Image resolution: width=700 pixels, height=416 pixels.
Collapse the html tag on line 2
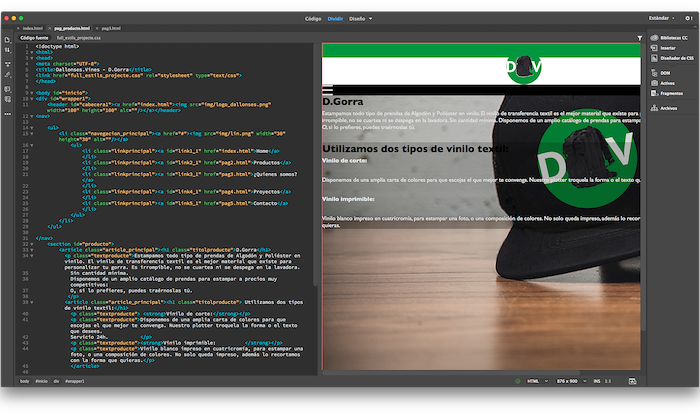click(x=32, y=52)
